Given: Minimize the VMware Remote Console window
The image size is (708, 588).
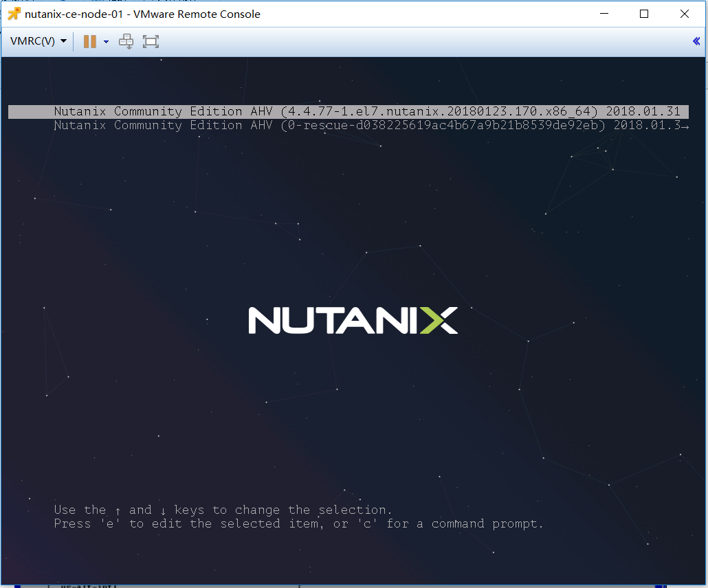Looking at the screenshot, I should coord(604,14).
